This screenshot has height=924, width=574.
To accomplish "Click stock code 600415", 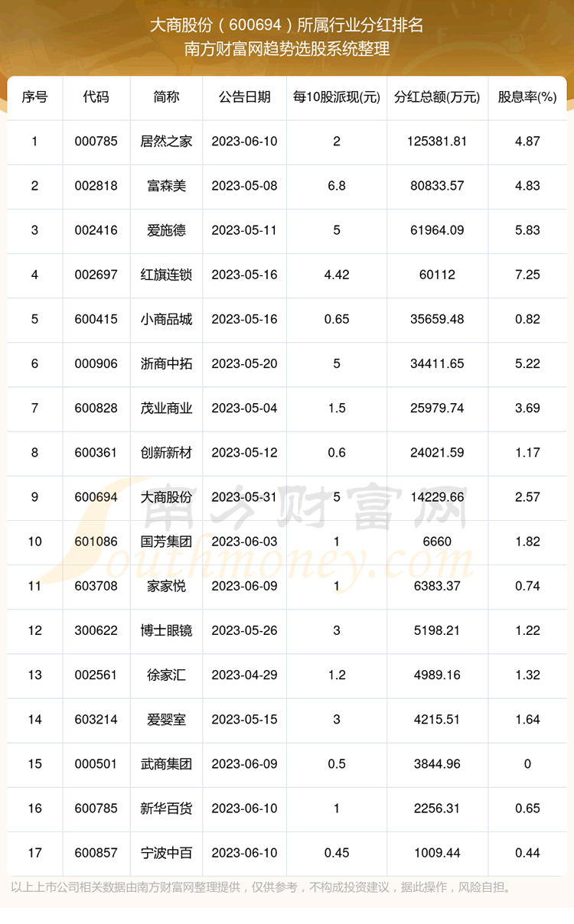I will click(x=96, y=319).
